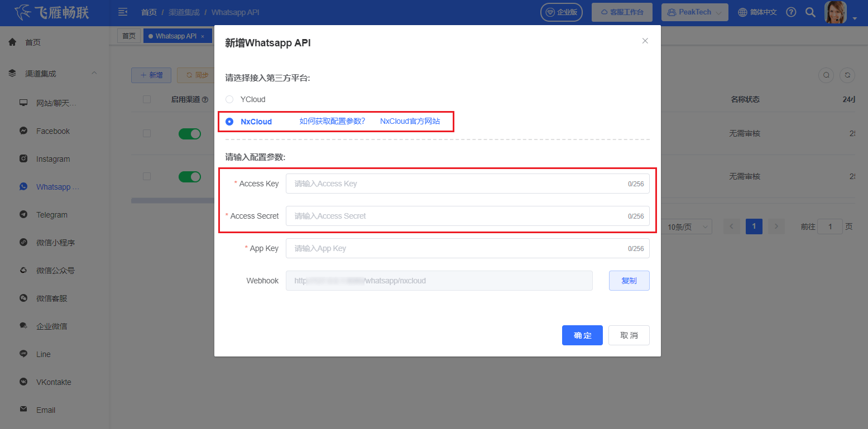The image size is (868, 429).
Task: Open the 简体中文 language selector
Action: 757,12
